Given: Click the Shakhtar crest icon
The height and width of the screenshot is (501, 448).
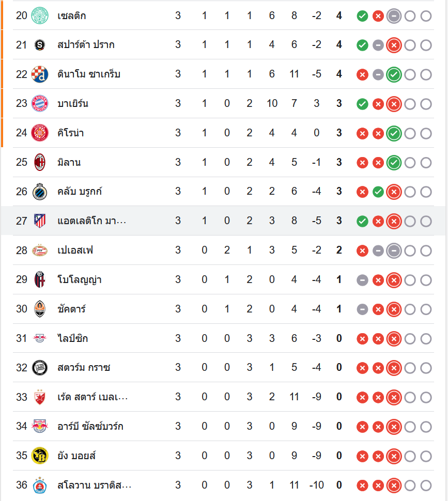Looking at the screenshot, I should click(x=39, y=309).
